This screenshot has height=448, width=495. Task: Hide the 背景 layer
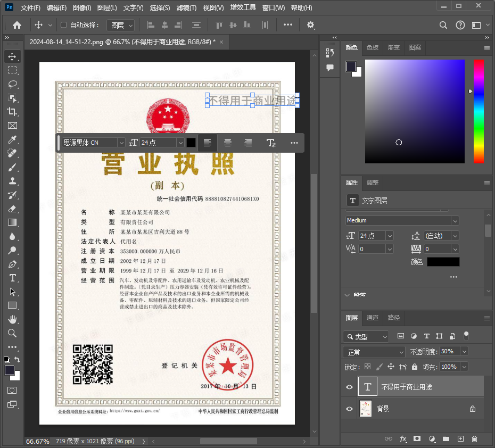349,409
